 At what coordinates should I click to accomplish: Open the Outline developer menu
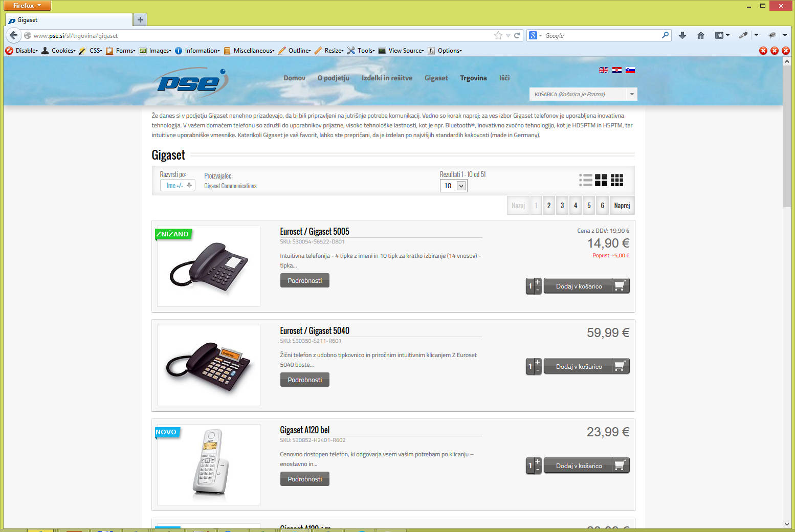pyautogui.click(x=295, y=51)
